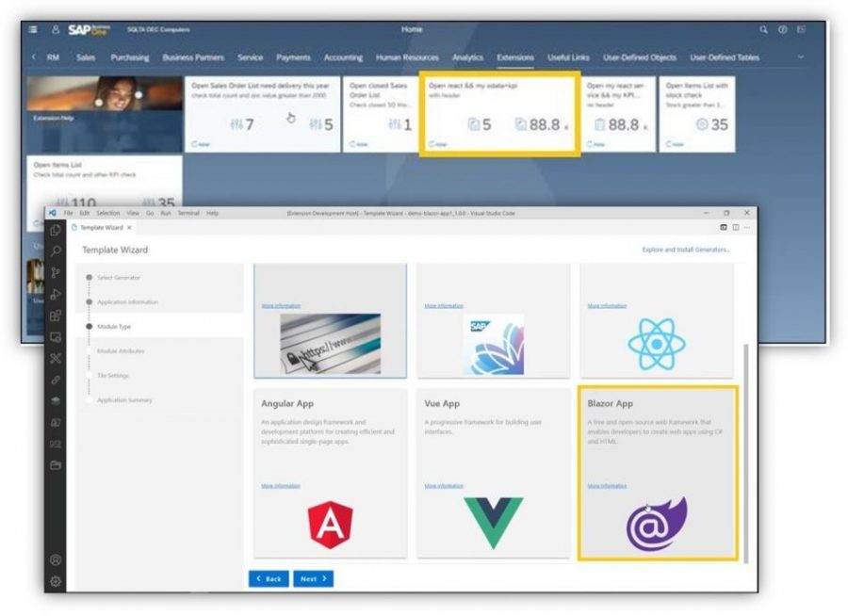848x616 pixels.
Task: Open the help icon in SAP header
Action: click(x=783, y=30)
